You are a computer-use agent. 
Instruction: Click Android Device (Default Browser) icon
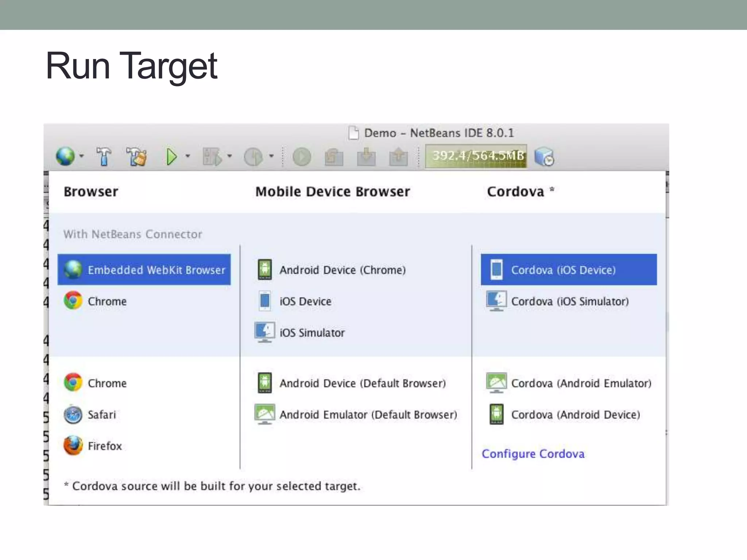click(x=265, y=383)
